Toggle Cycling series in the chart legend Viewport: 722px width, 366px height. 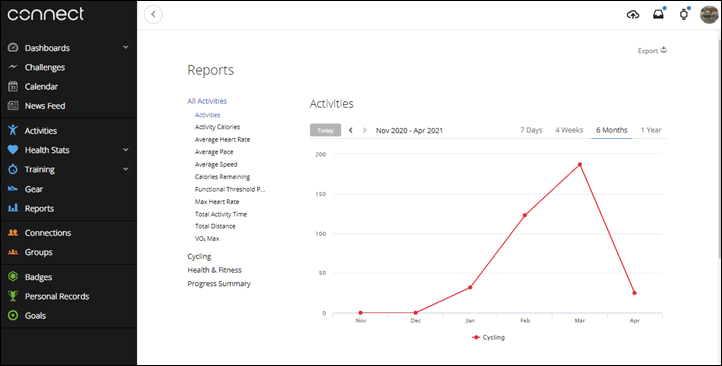489,337
